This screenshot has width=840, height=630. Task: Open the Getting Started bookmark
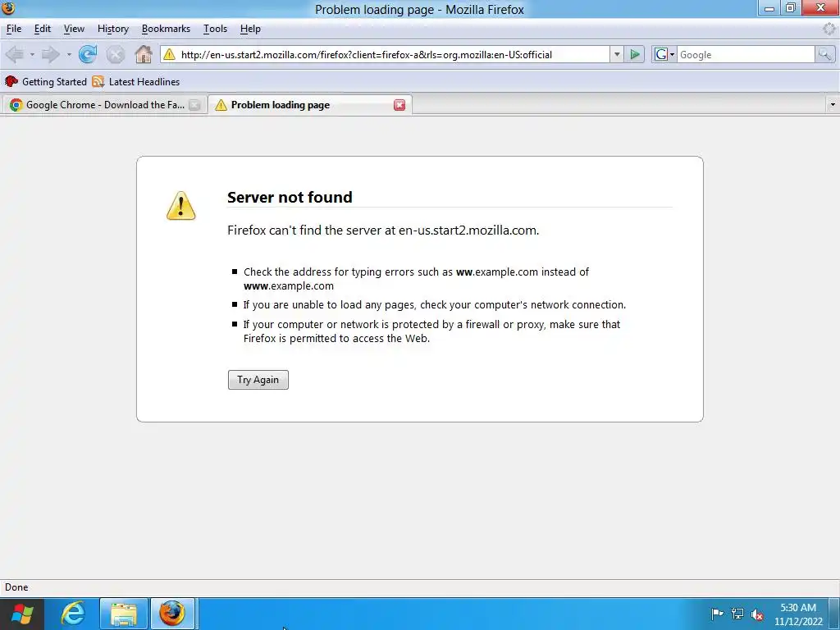(46, 81)
